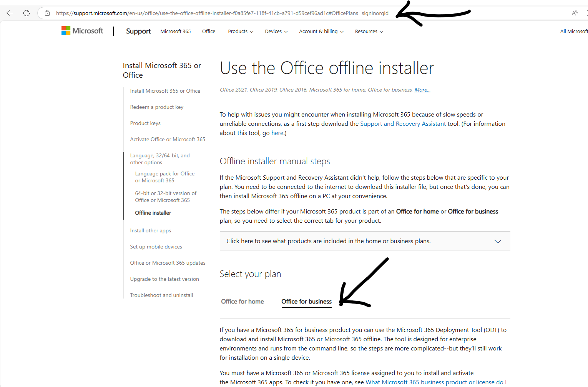This screenshot has height=387, width=588.
Task: Click the Support and Recovery Assistant link
Action: tap(402, 123)
